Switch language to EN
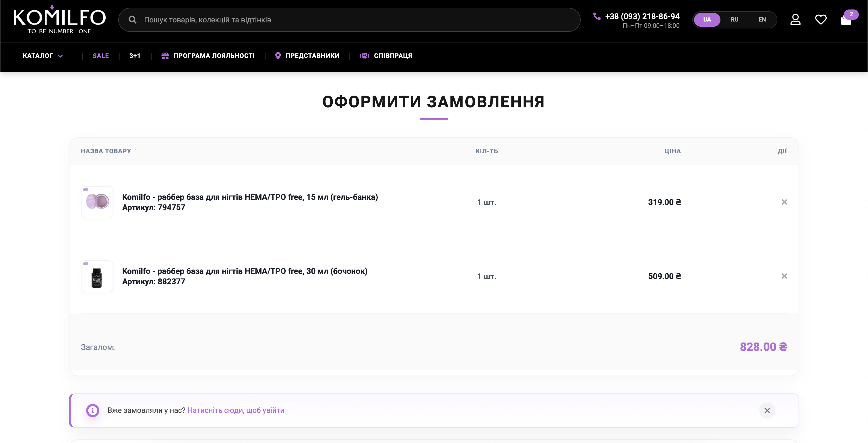868x443 pixels. click(x=762, y=20)
